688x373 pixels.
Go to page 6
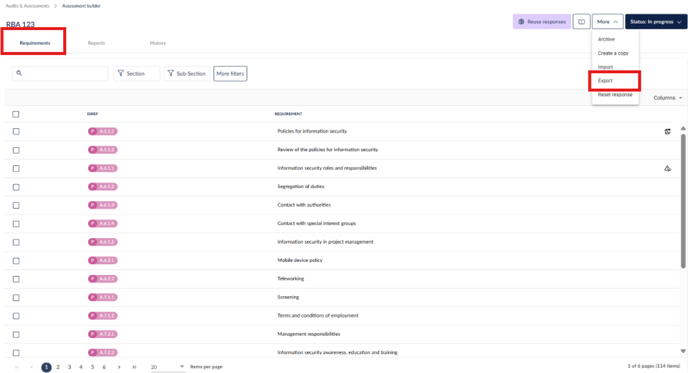tap(104, 367)
